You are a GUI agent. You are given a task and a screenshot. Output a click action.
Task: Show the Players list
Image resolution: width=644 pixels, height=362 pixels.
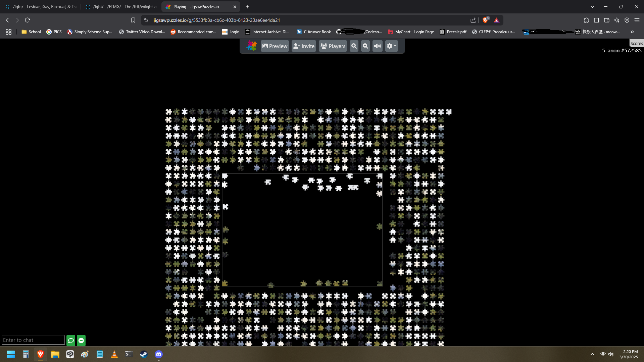333,46
